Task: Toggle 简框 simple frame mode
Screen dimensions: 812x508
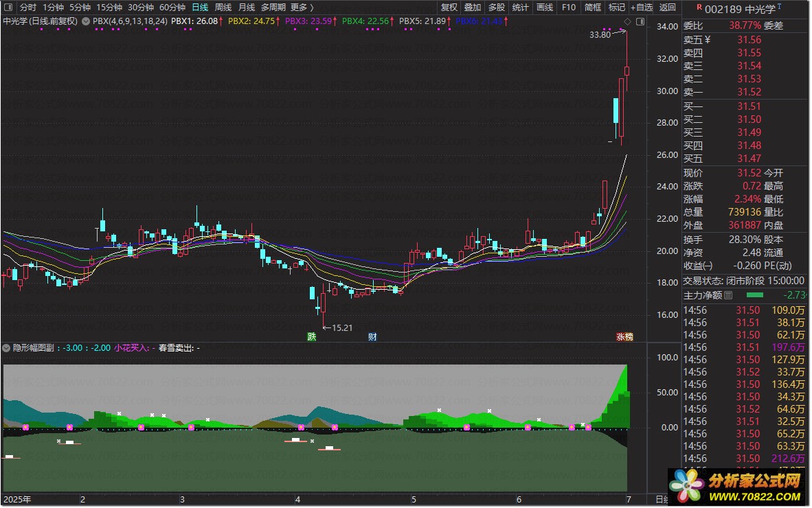Action: click(x=593, y=8)
